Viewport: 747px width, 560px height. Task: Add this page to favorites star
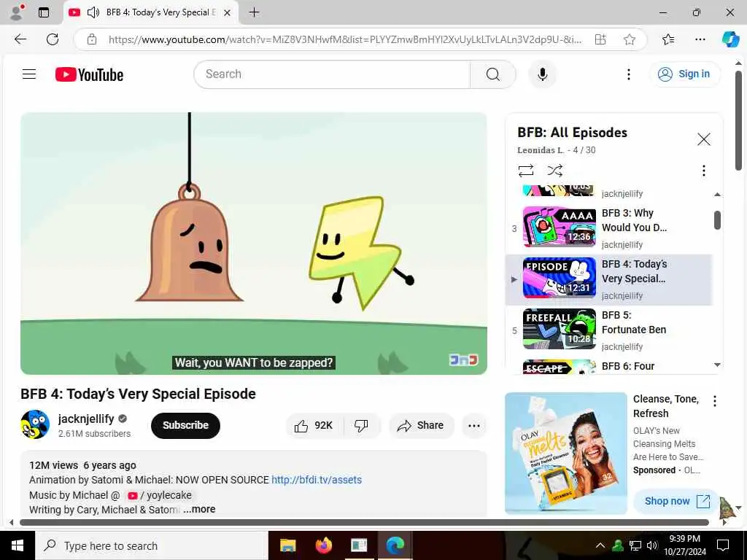point(630,39)
